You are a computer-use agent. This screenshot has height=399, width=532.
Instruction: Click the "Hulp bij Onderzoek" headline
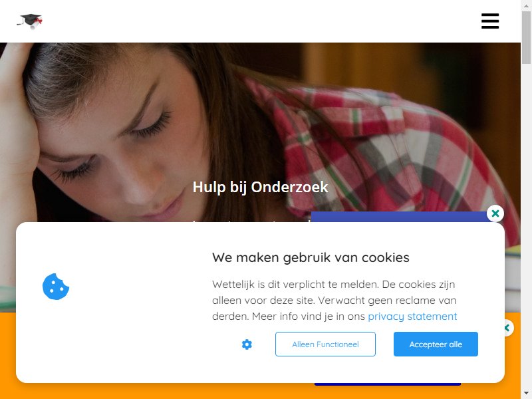(x=260, y=187)
